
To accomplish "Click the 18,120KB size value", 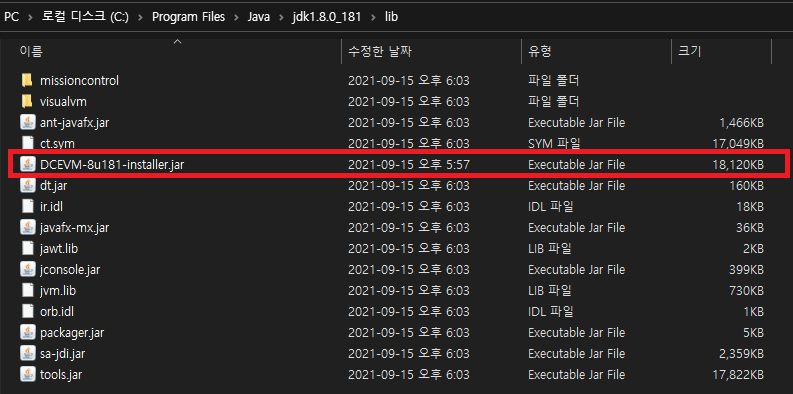I will 738,164.
